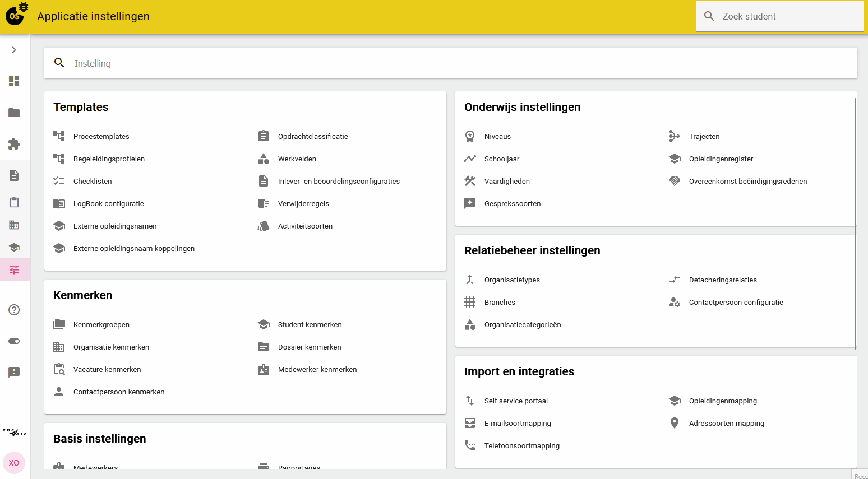Toggle the switch icon in sidebar
This screenshot has width=868, height=479.
pos(14,341)
